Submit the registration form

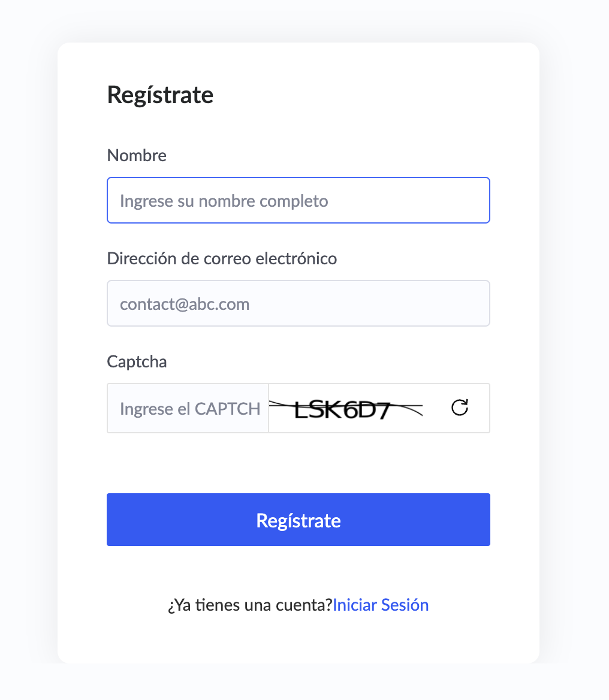(299, 520)
